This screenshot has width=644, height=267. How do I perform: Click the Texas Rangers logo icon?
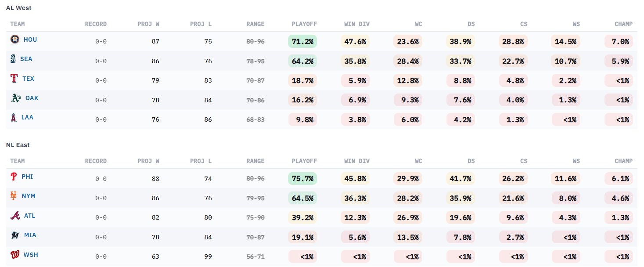(x=14, y=79)
